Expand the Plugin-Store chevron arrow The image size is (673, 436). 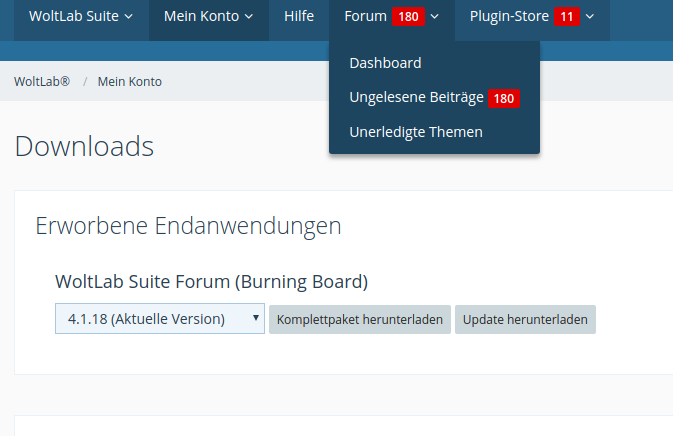point(590,17)
